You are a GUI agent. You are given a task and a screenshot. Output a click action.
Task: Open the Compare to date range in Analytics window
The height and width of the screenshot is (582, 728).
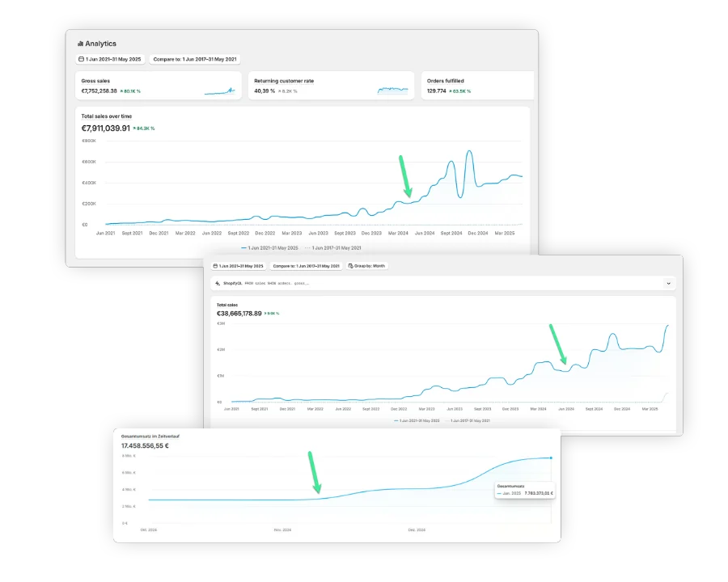coord(195,59)
